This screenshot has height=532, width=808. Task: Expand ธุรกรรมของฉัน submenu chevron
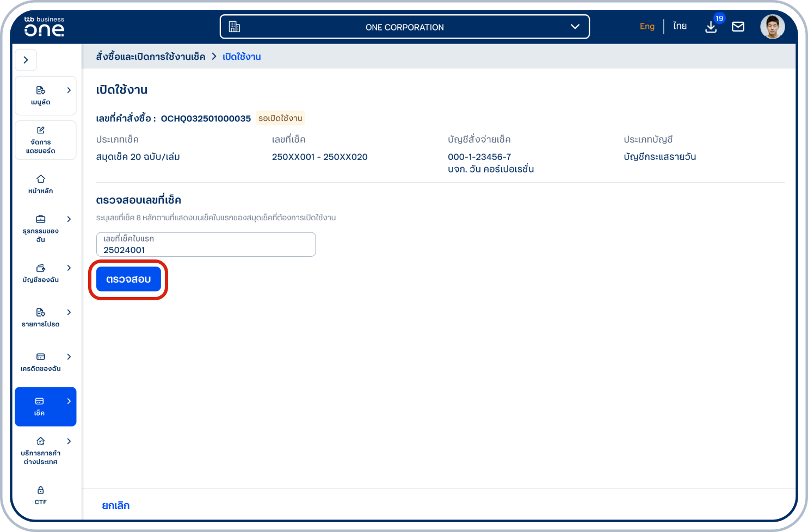click(69, 219)
